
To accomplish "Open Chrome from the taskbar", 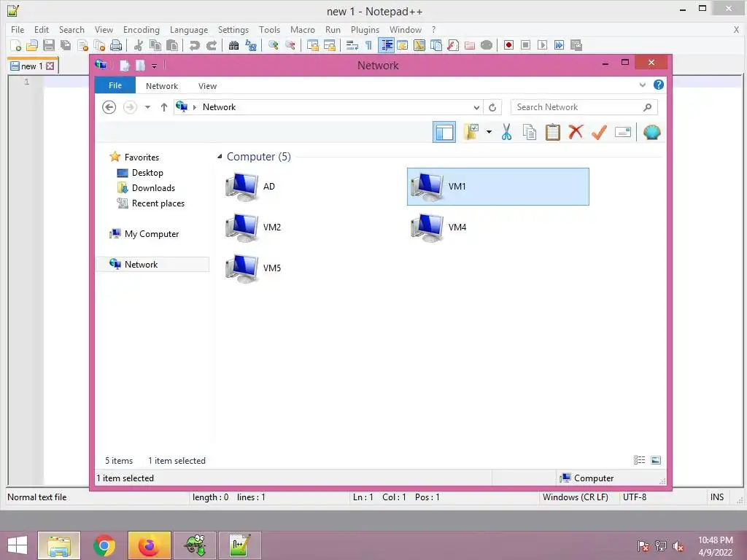I will [104, 545].
